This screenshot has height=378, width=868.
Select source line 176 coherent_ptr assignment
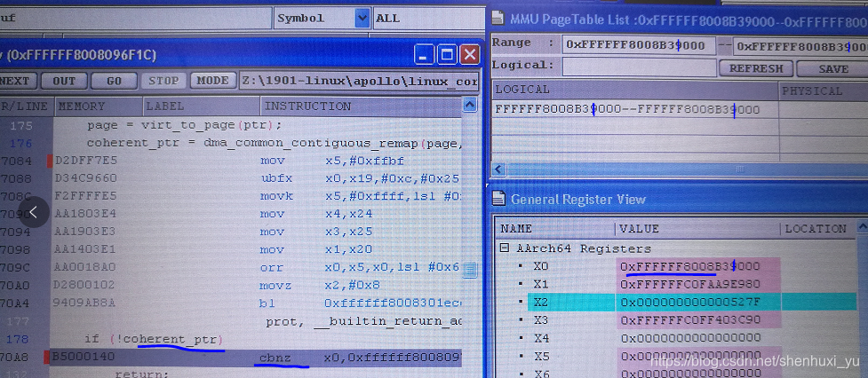tap(274, 144)
